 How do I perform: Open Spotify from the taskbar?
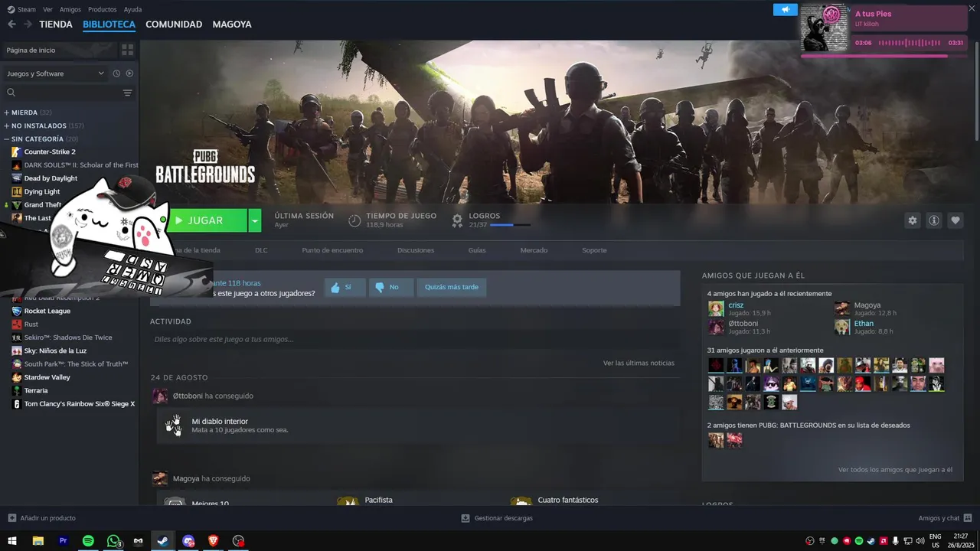pos(88,541)
